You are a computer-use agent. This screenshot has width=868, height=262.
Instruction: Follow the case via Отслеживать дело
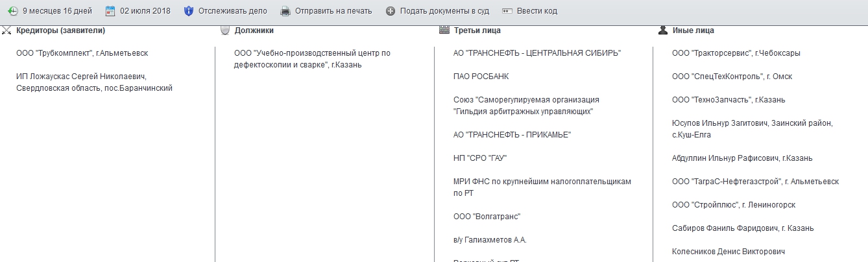(x=233, y=11)
